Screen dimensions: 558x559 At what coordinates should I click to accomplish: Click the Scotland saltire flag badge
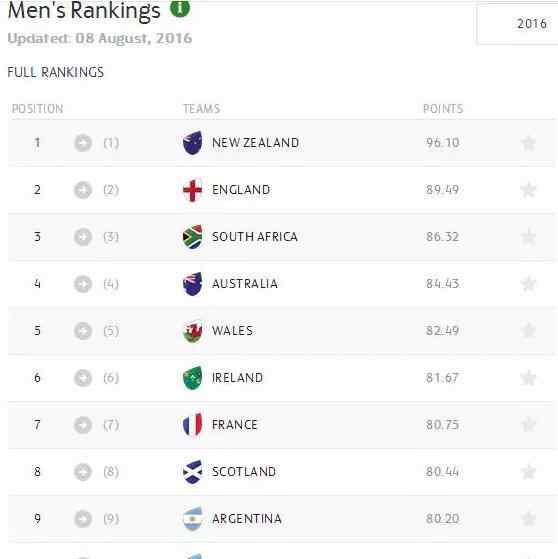tap(192, 472)
